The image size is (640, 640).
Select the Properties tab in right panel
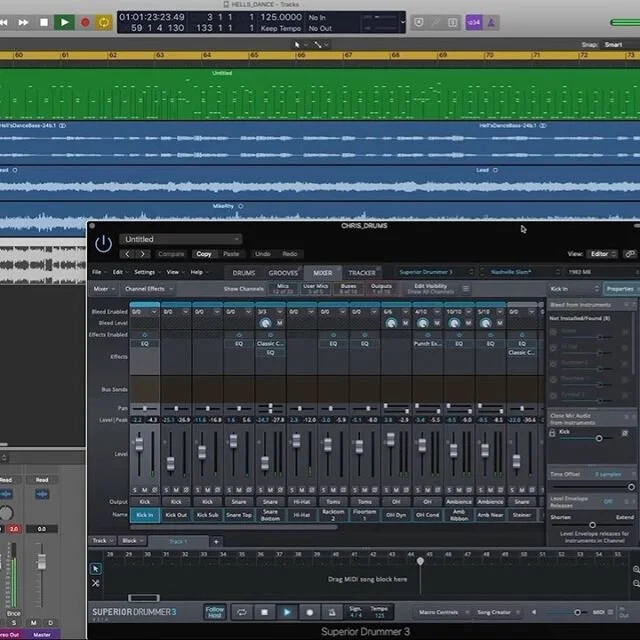click(620, 289)
